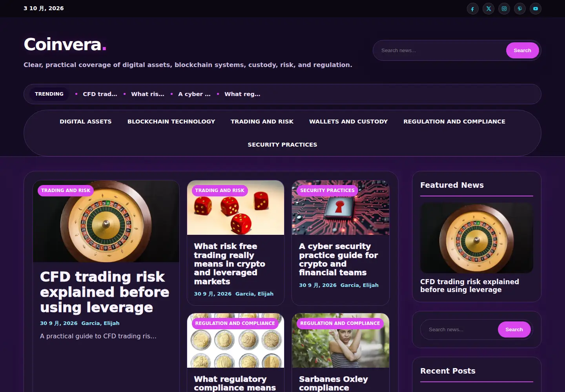Open Featured News roulette thumbnail
Viewport: 565px width, 392px height.
click(x=477, y=238)
